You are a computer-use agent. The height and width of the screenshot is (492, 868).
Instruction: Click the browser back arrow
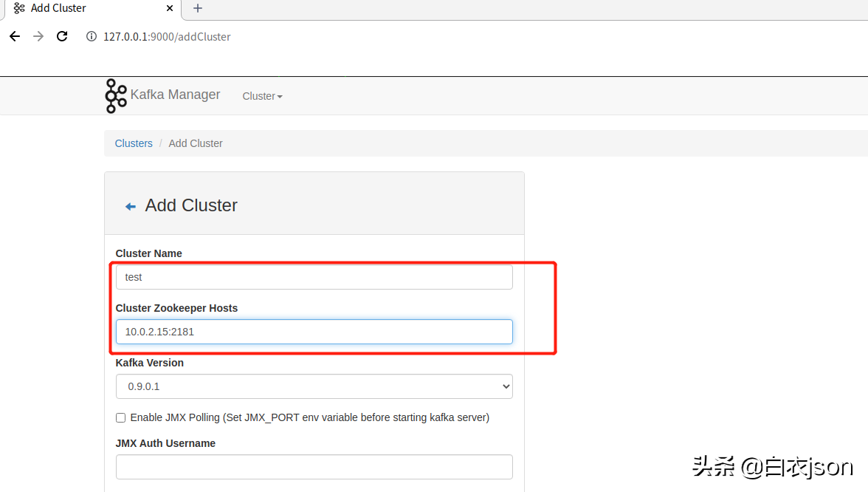click(15, 37)
